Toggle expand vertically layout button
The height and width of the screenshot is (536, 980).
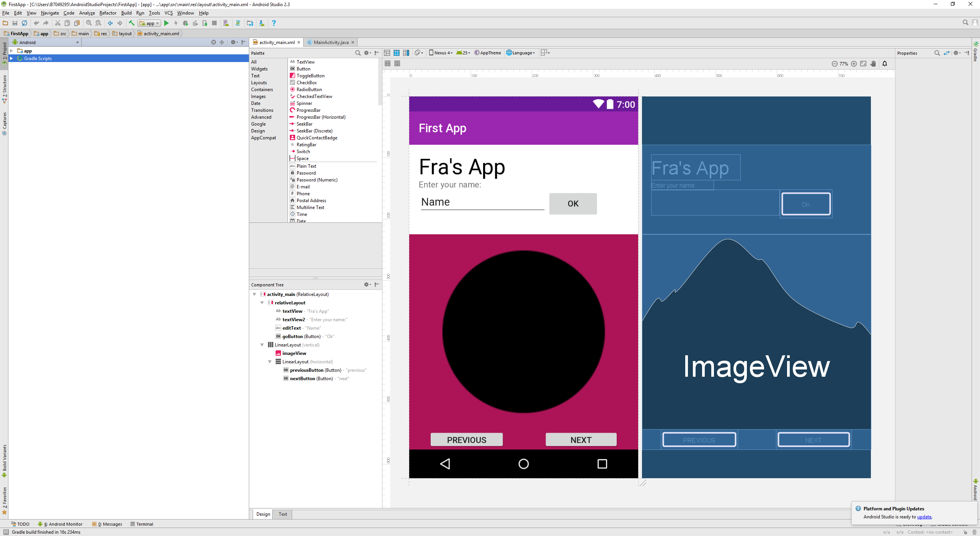pyautogui.click(x=397, y=64)
